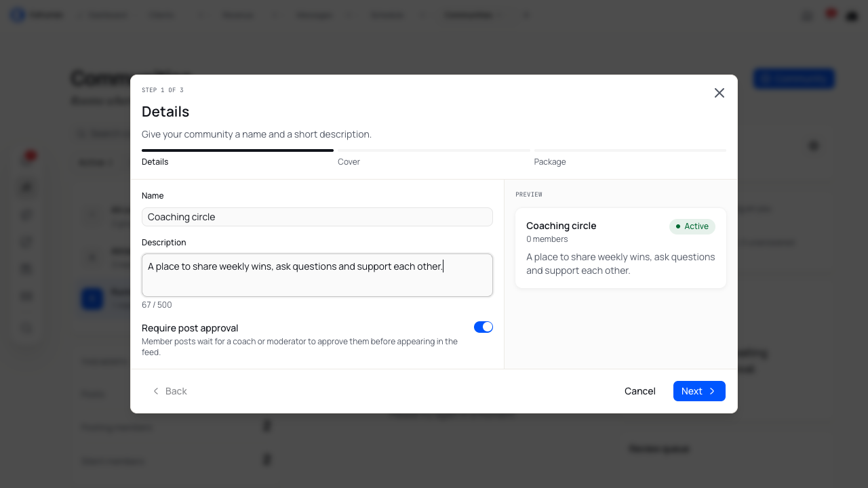Click the Next button
The height and width of the screenshot is (488, 868).
pyautogui.click(x=699, y=391)
